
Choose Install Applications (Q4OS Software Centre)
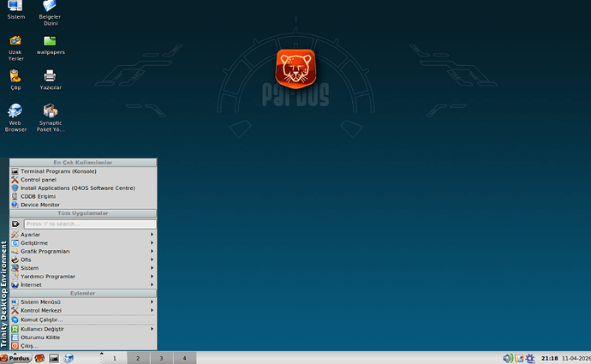(77, 188)
